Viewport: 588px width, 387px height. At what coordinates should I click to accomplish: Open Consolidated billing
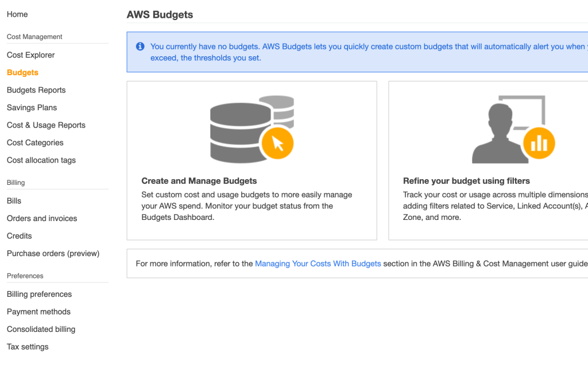pyautogui.click(x=41, y=329)
